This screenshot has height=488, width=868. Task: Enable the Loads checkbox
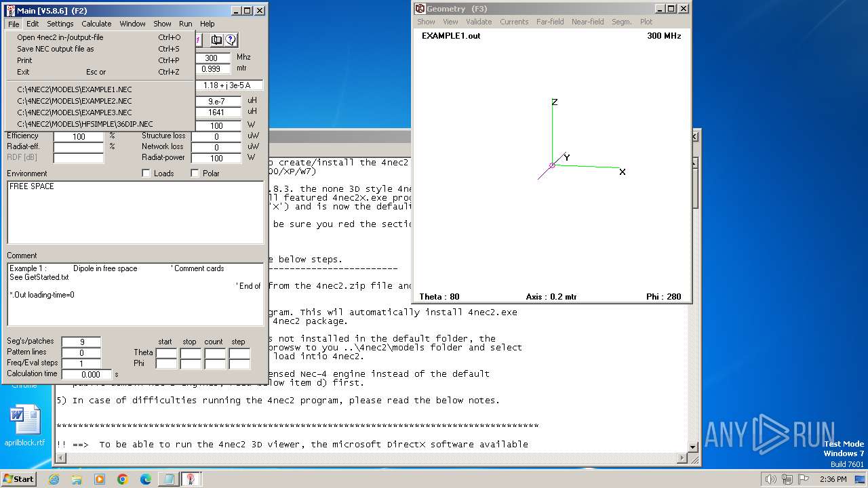pos(146,174)
